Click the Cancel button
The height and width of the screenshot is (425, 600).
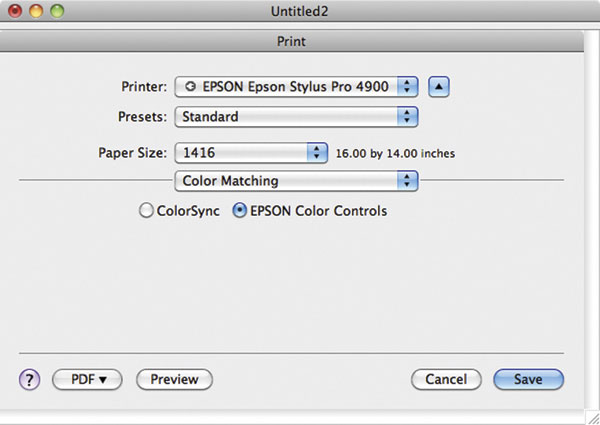(446, 379)
